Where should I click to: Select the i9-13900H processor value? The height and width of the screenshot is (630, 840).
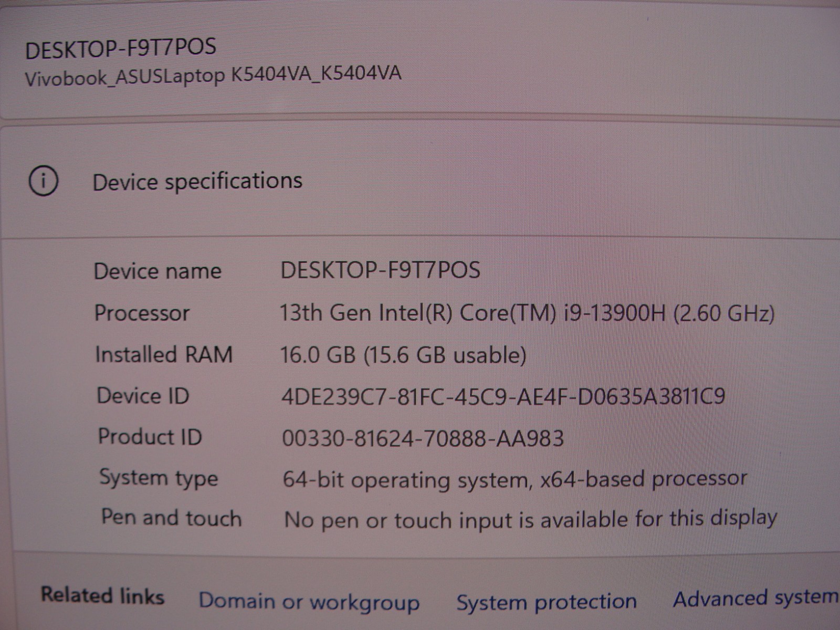[x=527, y=313]
